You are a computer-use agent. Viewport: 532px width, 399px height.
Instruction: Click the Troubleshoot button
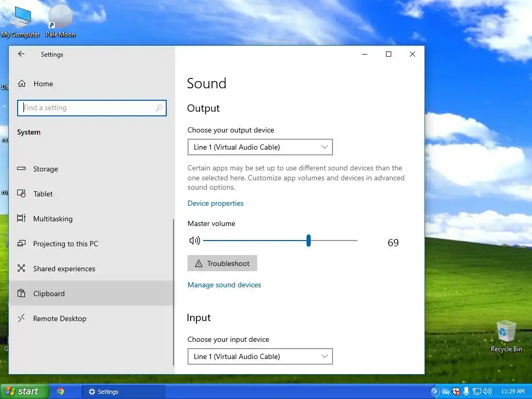(x=222, y=263)
